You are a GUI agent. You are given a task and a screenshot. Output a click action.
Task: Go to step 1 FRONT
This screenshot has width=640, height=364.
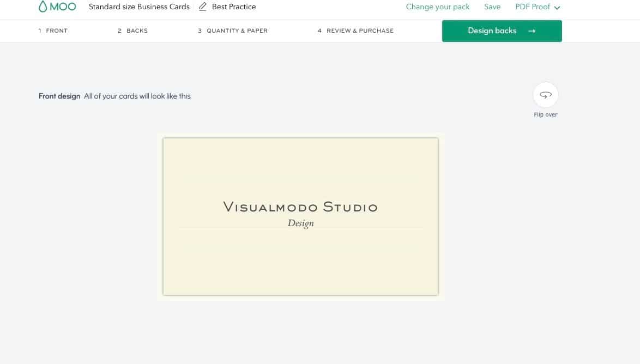(x=53, y=31)
